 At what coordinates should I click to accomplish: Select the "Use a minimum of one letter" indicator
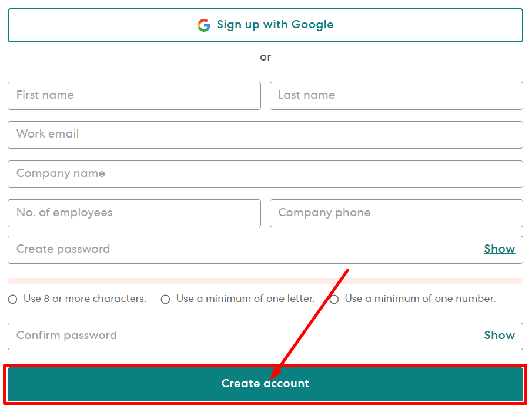point(165,299)
